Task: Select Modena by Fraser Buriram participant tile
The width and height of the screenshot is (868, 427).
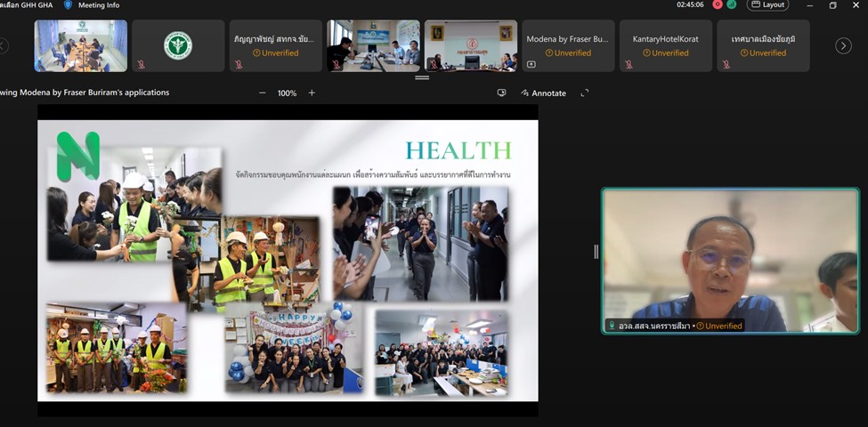Action: point(567,45)
